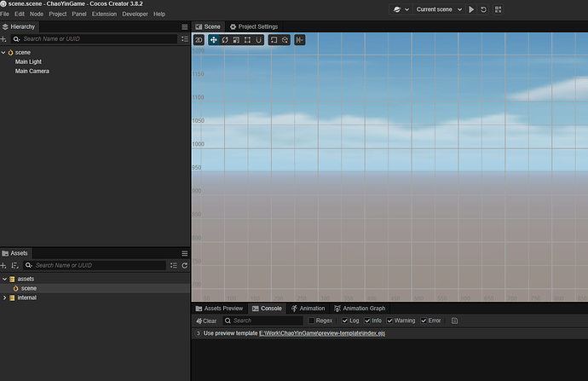
Task: Create a new asset with plus icon
Action: click(x=3, y=265)
